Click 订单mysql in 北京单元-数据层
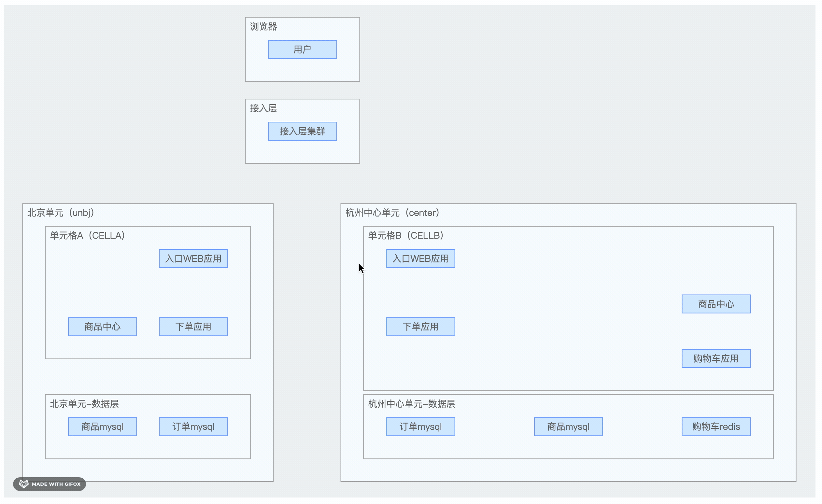822x504 pixels. [x=193, y=427]
